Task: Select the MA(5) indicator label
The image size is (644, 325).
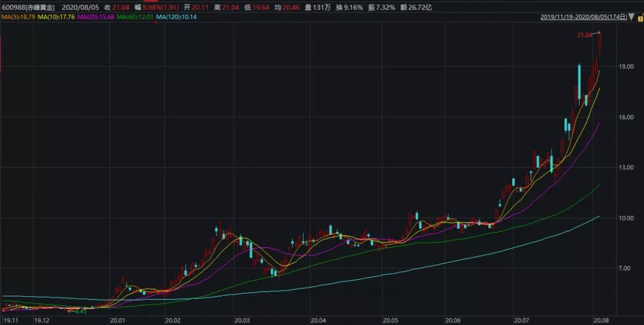Action: [x=19, y=17]
